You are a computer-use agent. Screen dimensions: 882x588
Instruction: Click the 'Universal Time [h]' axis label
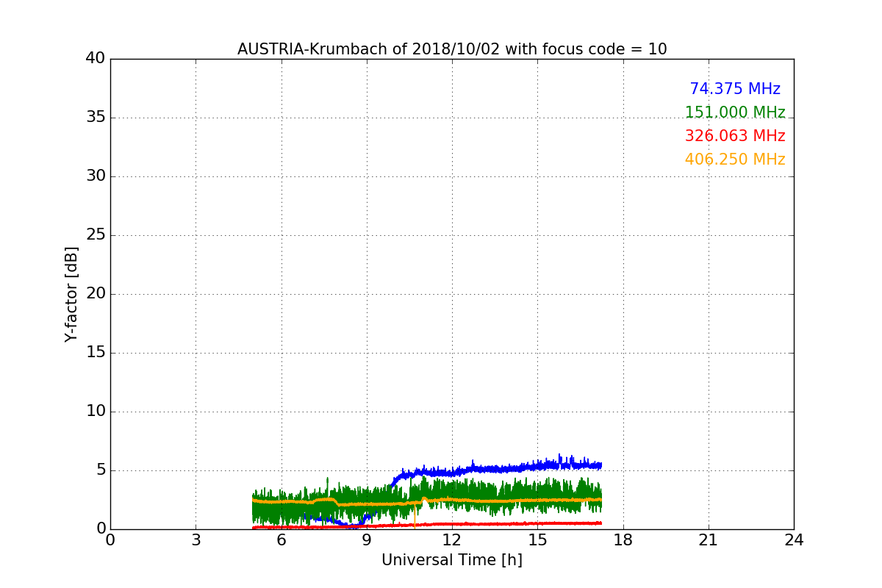click(x=452, y=560)
